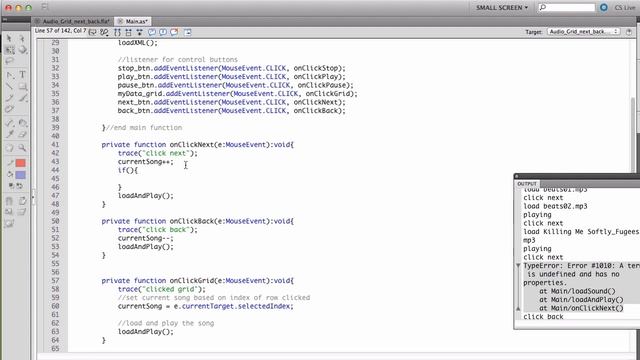Click 'trace("click next");' code line
Screen dimensions: 640x360
[x=158, y=153]
